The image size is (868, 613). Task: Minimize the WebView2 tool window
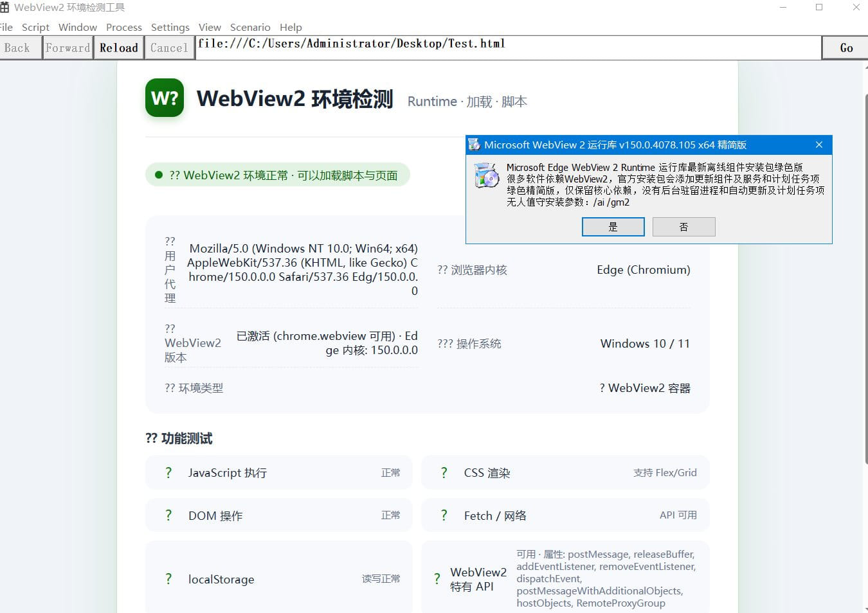coord(783,7)
